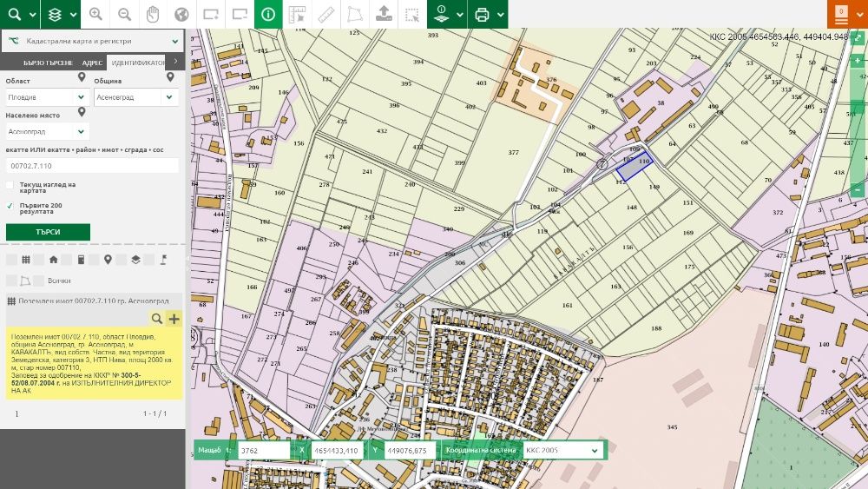Image resolution: width=868 pixels, height=489 pixels.
Task: Click the location pin next to Област
Action: 82,77
